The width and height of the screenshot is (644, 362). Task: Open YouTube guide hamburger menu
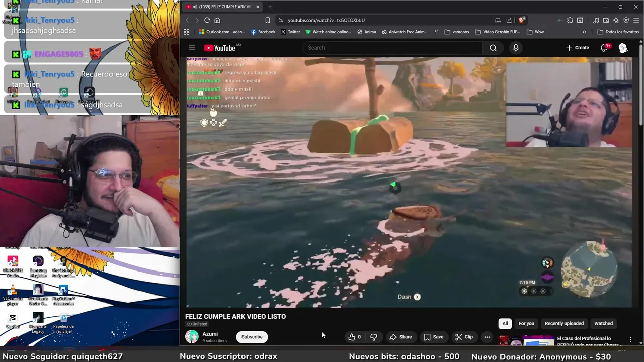point(192,48)
